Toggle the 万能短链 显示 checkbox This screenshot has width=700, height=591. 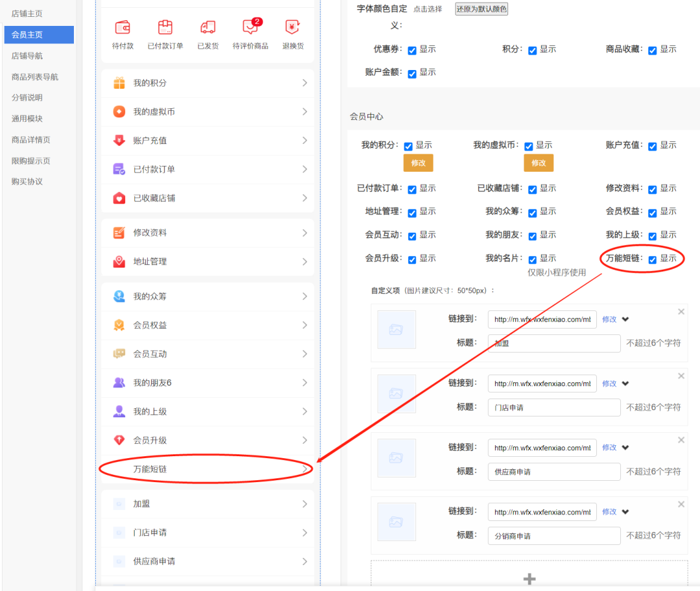652,260
